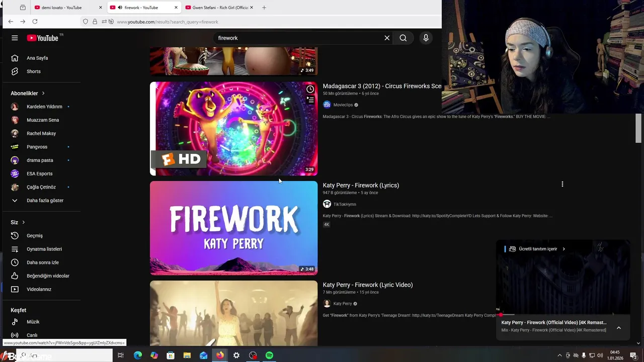This screenshot has height=362, width=644.
Task: Open a new browser tab
Action: point(264,8)
